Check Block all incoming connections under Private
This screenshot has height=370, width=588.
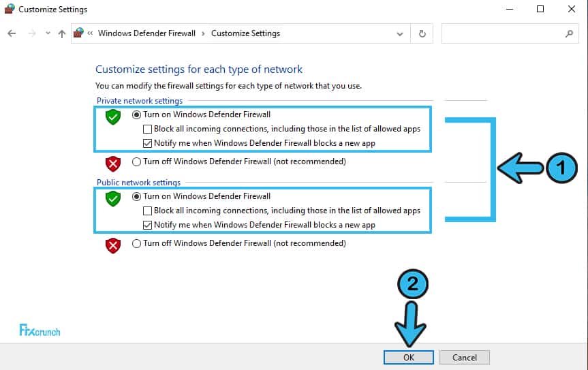[x=147, y=129]
